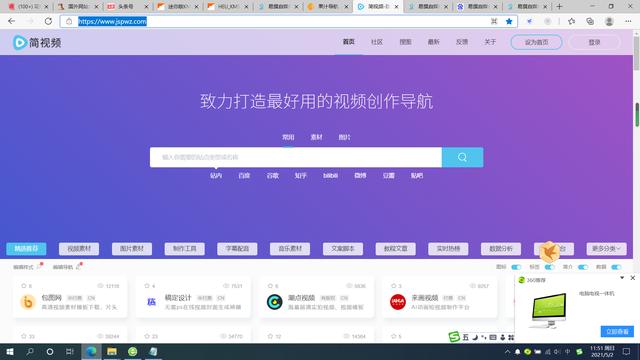Open the 潮点视频 site card icon
The height and width of the screenshot is (360, 640).
pos(274,302)
